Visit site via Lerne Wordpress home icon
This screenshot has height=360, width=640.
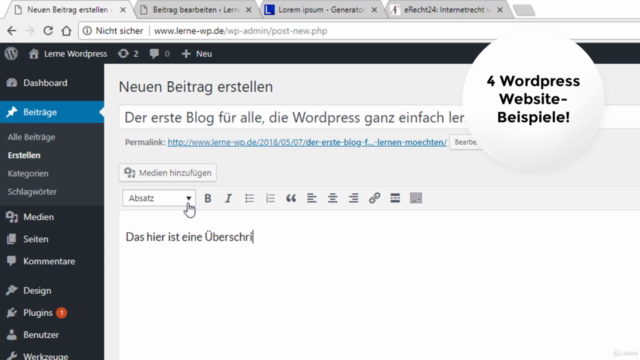pyautogui.click(x=68, y=54)
